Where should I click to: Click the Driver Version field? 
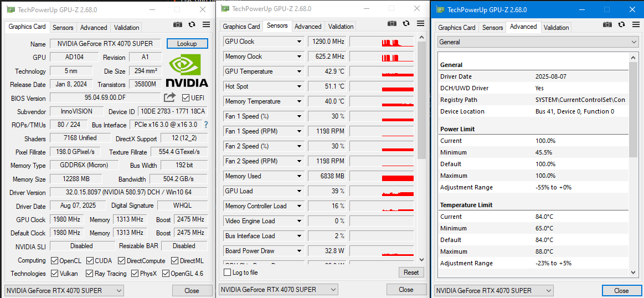128,192
